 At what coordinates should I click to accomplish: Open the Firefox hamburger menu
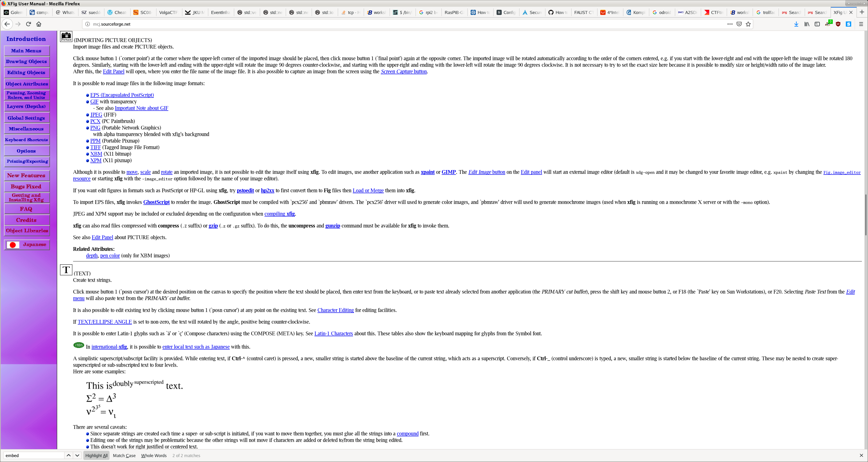pos(861,24)
